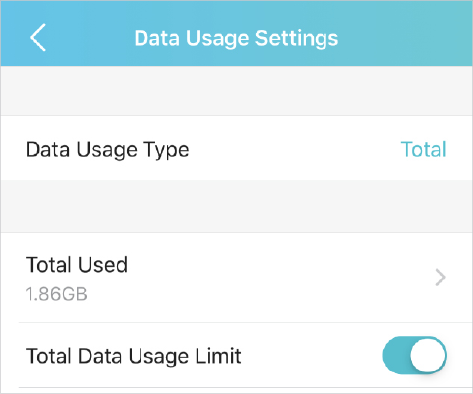Click space between limit label and switch

coord(312,355)
